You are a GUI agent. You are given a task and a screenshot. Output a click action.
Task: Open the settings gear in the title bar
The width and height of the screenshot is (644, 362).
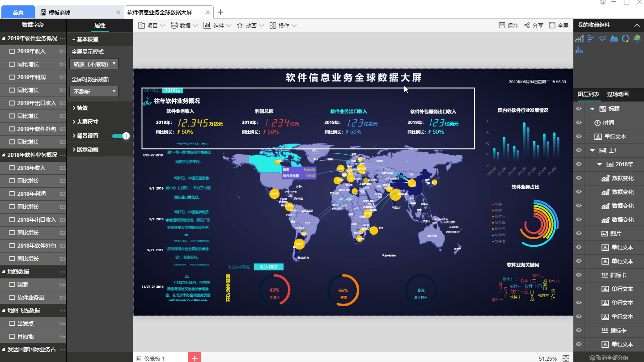603,2
